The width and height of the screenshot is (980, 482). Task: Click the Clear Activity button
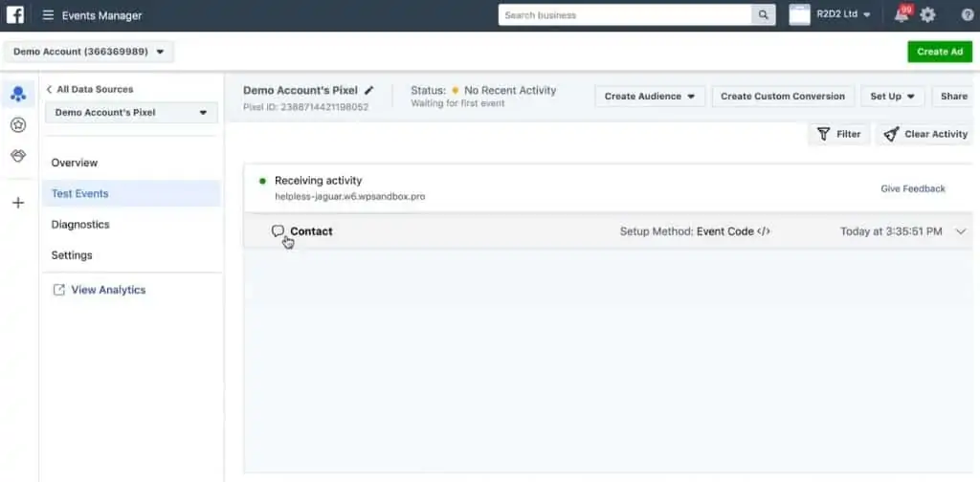coord(925,134)
